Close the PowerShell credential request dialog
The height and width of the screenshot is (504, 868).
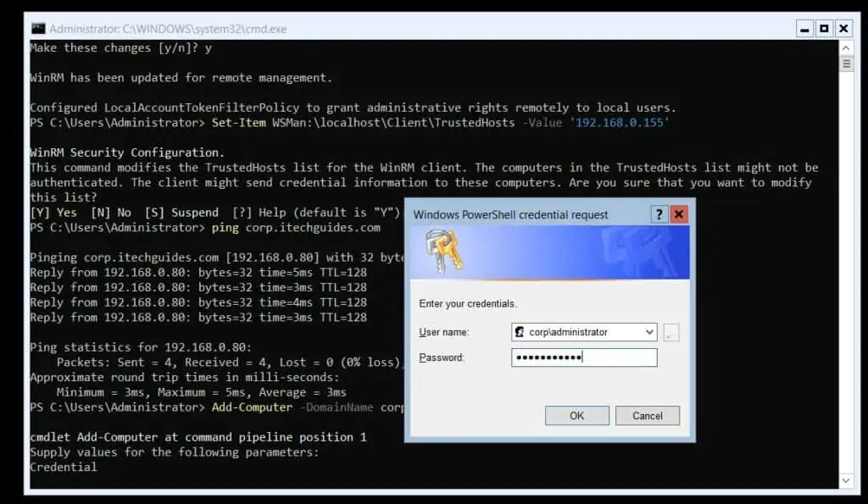point(679,214)
